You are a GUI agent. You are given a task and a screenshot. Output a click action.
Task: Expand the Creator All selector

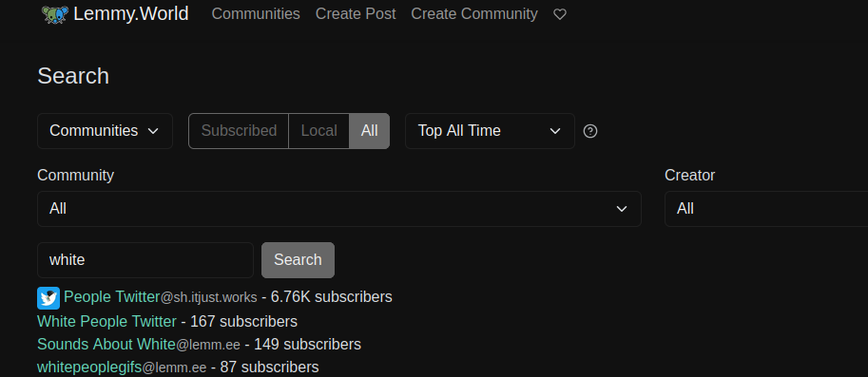tap(766, 209)
